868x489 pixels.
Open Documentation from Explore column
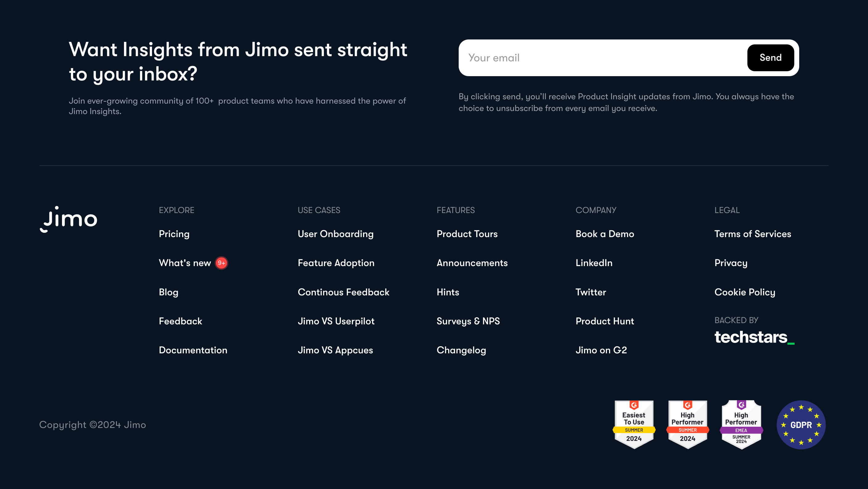[x=193, y=350]
